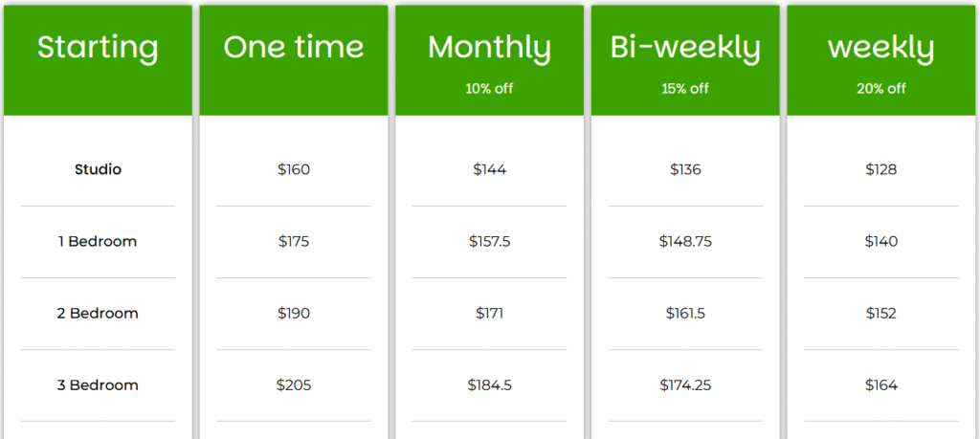Select the 3 Bedroom row label

(98, 384)
